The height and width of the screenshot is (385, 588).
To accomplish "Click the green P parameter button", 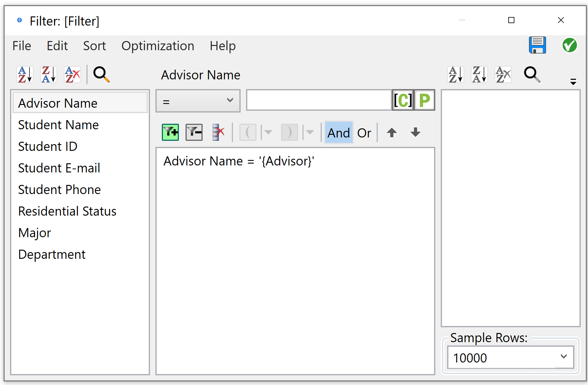I will 425,100.
